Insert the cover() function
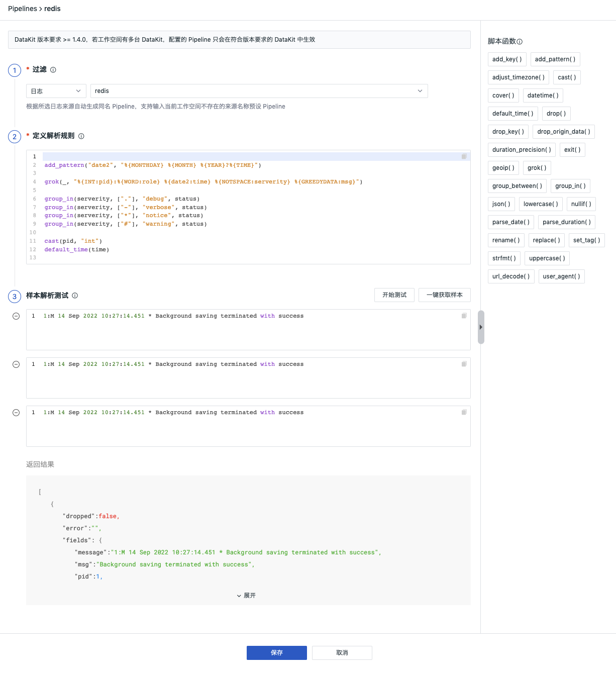This screenshot has height=675, width=616. pyautogui.click(x=503, y=95)
